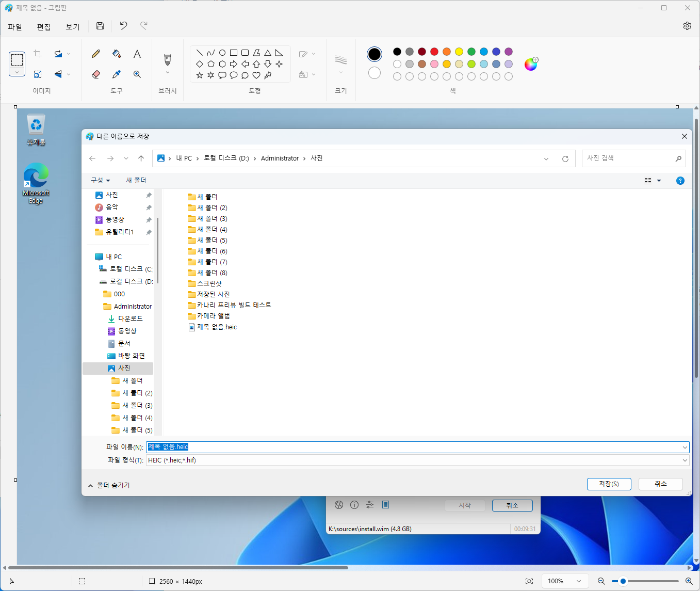700x591 pixels.
Task: Pick the red color swatch
Action: (x=434, y=52)
